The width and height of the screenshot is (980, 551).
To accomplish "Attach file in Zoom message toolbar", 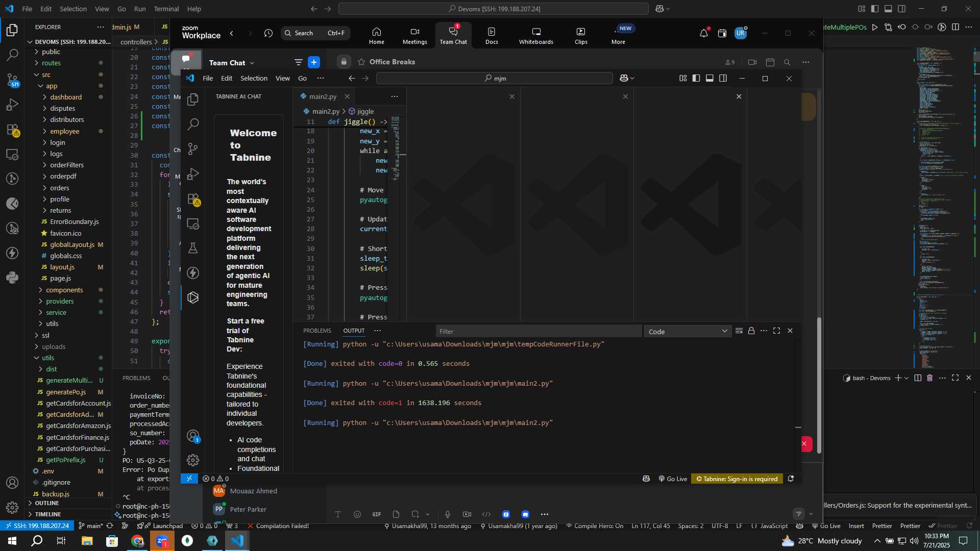I will click(396, 514).
